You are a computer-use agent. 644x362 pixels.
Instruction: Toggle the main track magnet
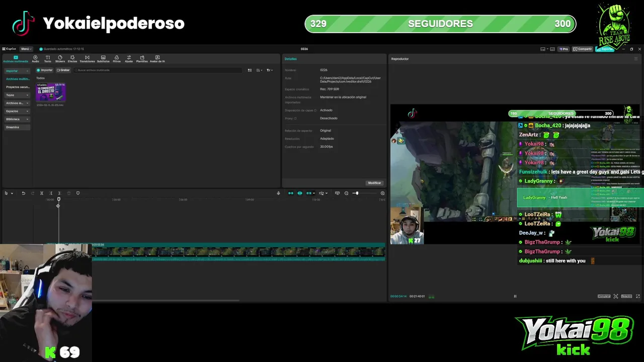pos(291,193)
